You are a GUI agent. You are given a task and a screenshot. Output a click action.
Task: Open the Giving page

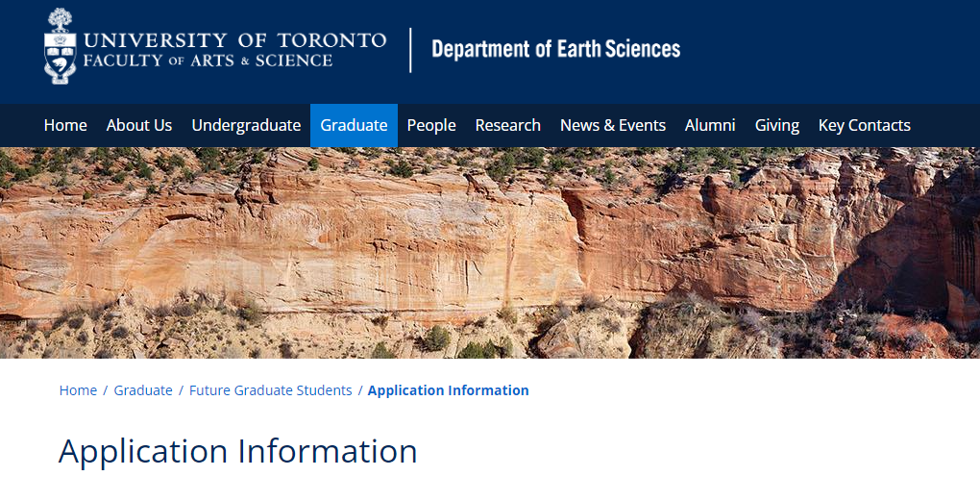(777, 125)
